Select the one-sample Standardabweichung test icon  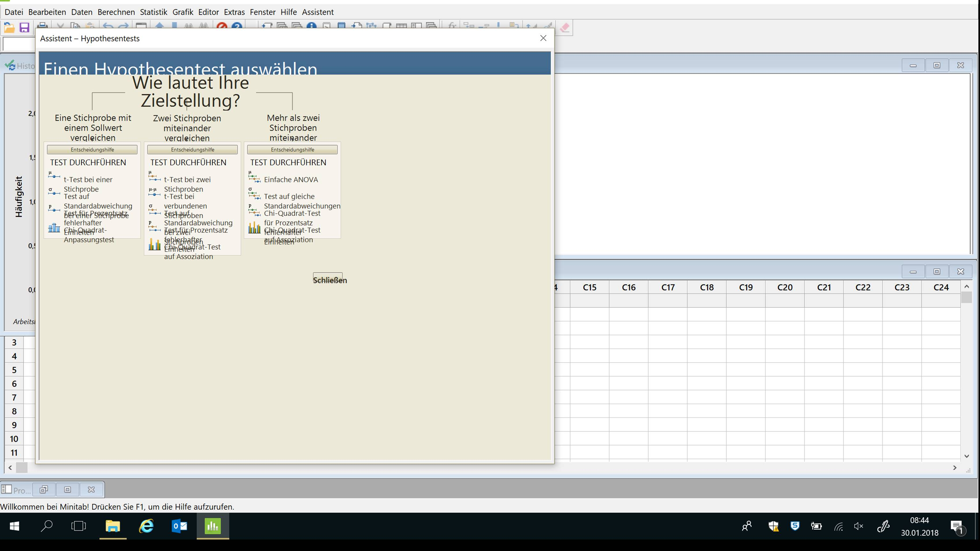[x=54, y=192]
